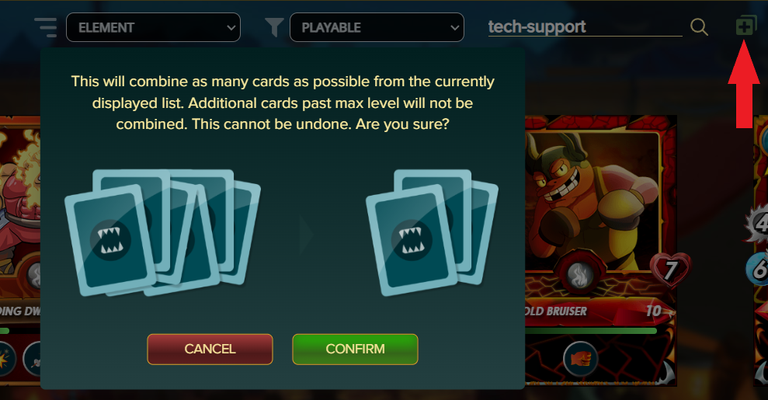
Task: Click the funnel filter icon
Action: pyautogui.click(x=274, y=27)
